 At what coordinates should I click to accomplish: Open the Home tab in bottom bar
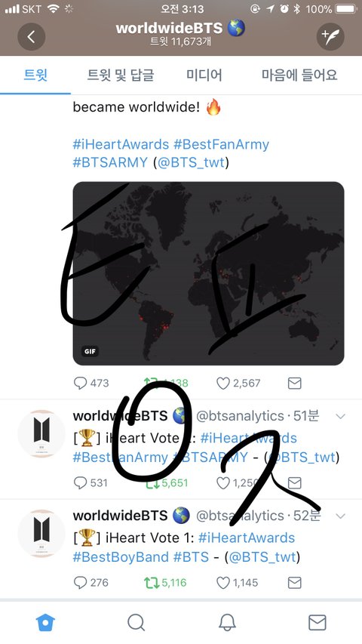tap(45, 623)
